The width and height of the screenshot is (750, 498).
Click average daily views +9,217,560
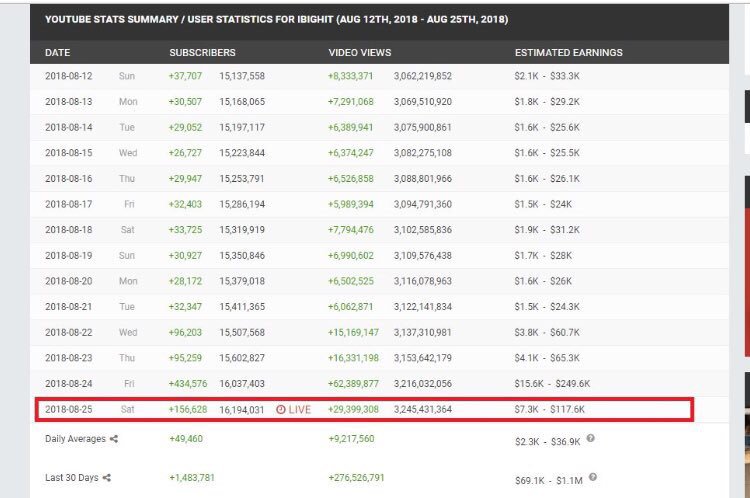point(352,439)
